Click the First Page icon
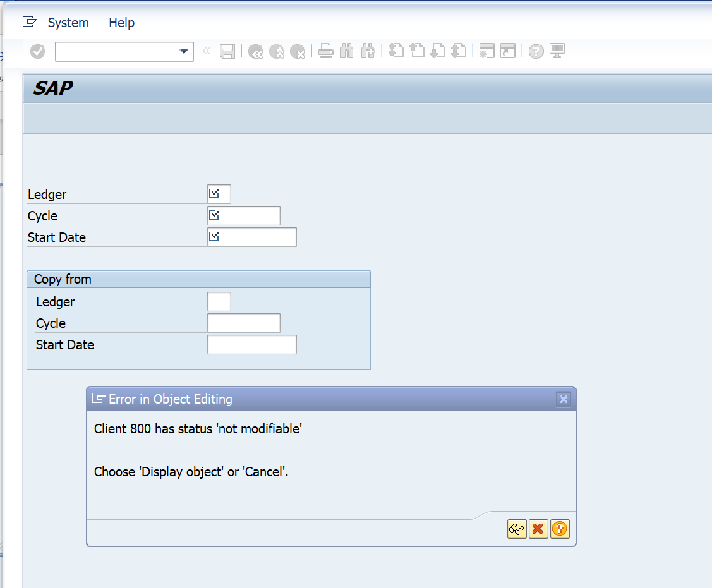The image size is (712, 588). [x=396, y=51]
